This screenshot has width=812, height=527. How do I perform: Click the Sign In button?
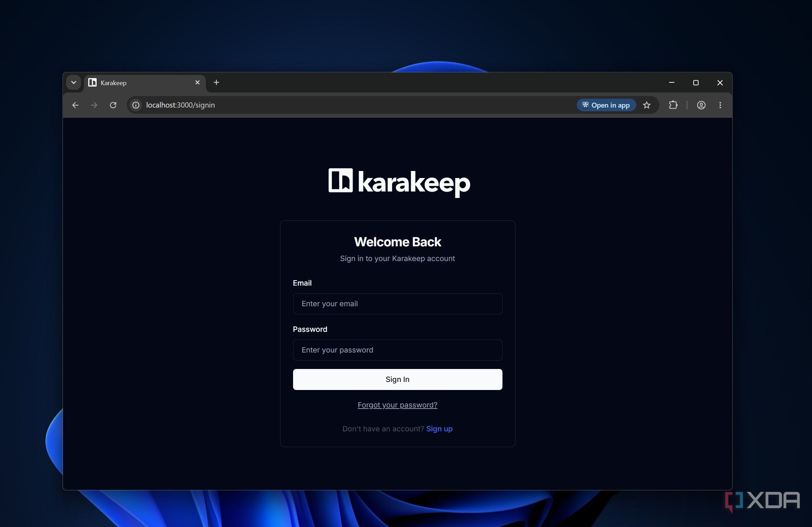pyautogui.click(x=397, y=379)
